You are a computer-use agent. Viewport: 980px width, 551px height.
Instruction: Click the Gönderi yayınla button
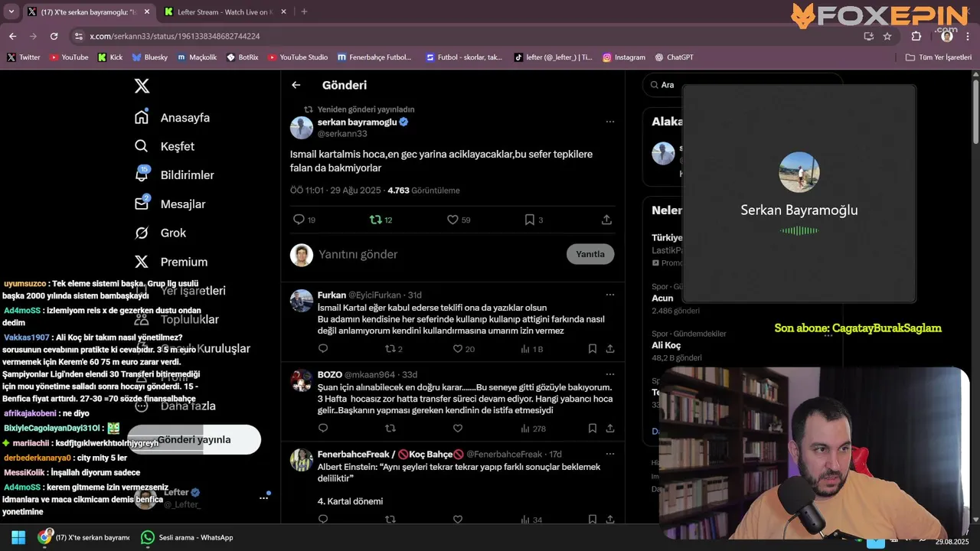pos(194,439)
